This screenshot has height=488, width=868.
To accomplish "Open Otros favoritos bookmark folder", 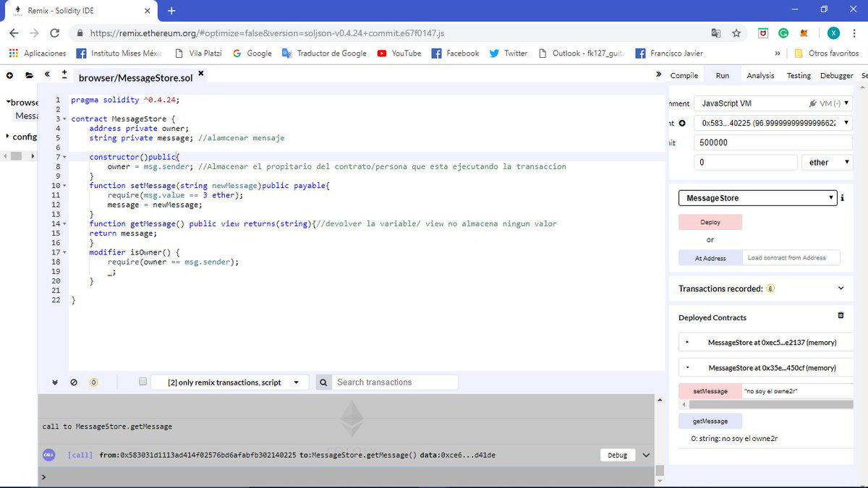I will pyautogui.click(x=826, y=53).
